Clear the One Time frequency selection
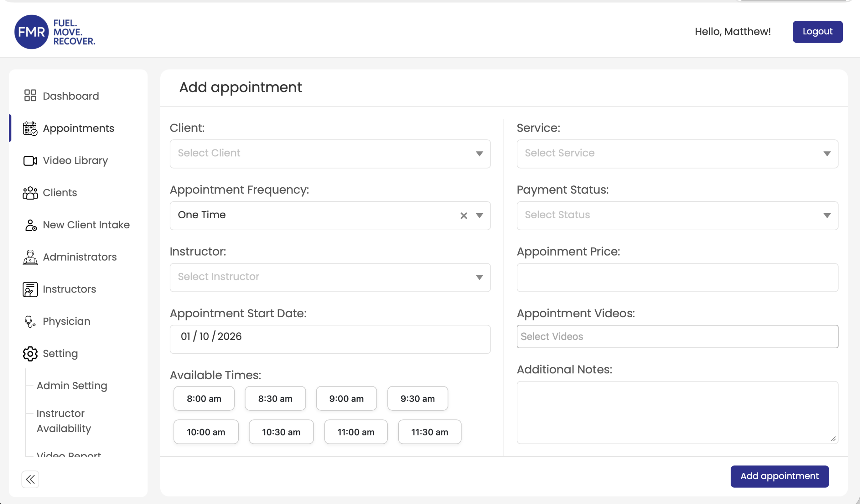Screen dimensions: 860x504 (x=464, y=216)
